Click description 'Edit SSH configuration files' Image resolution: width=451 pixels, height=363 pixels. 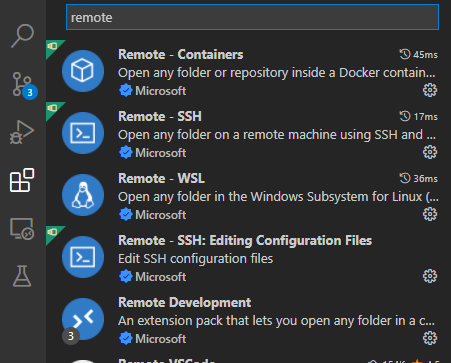click(196, 259)
